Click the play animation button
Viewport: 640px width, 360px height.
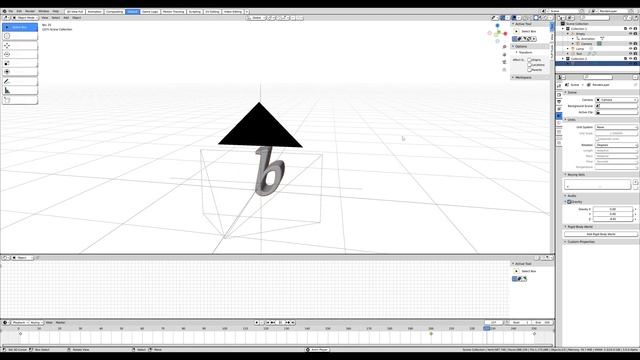pos(280,322)
